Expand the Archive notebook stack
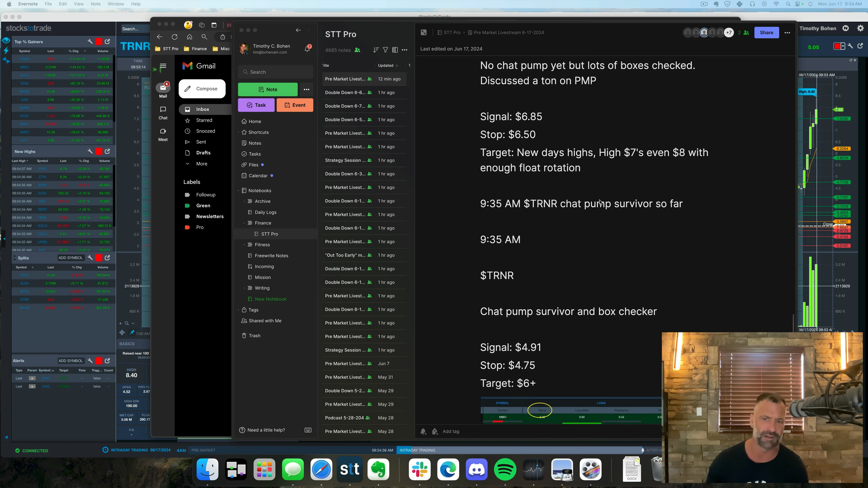Image resolution: width=868 pixels, height=488 pixels. pyautogui.click(x=244, y=201)
